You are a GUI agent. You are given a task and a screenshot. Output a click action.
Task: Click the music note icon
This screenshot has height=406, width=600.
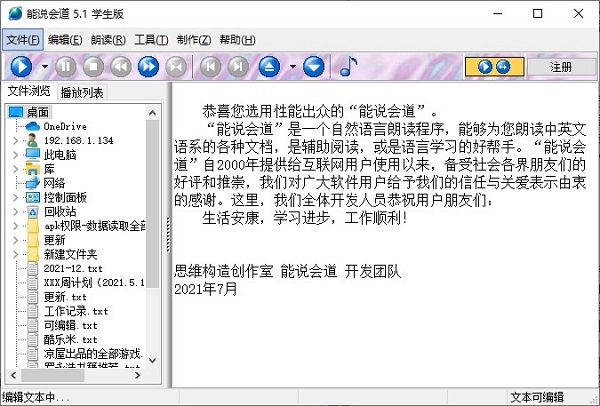[348, 66]
